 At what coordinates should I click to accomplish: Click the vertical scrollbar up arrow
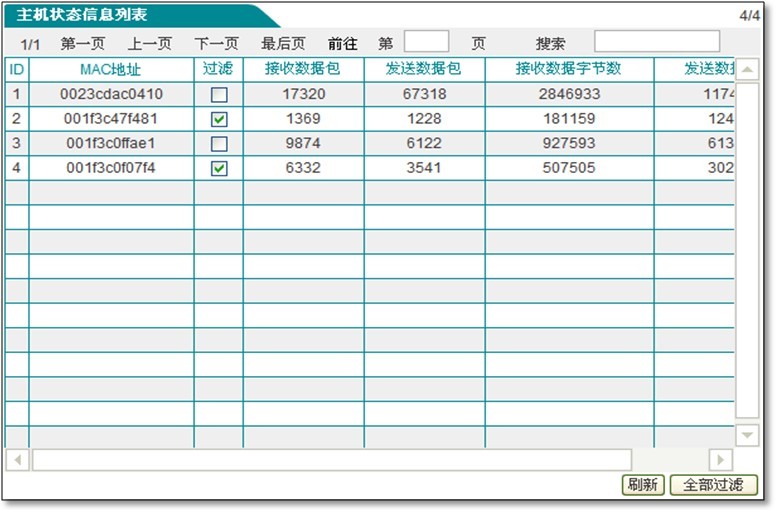point(747,70)
